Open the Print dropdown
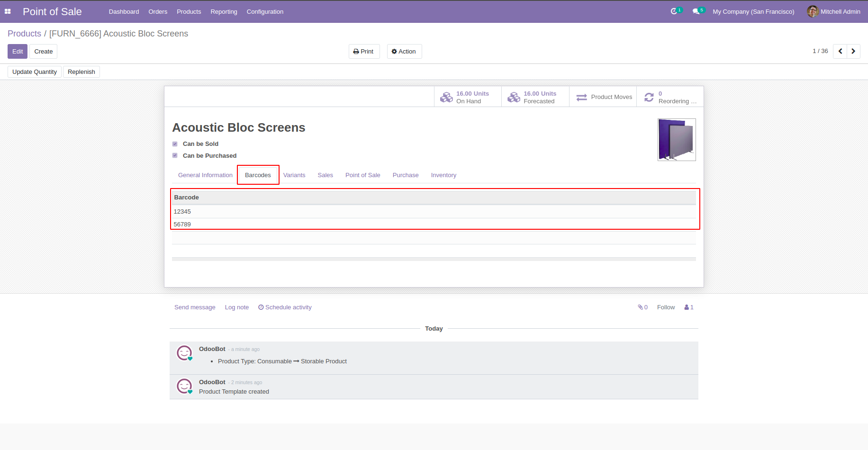 click(x=364, y=52)
